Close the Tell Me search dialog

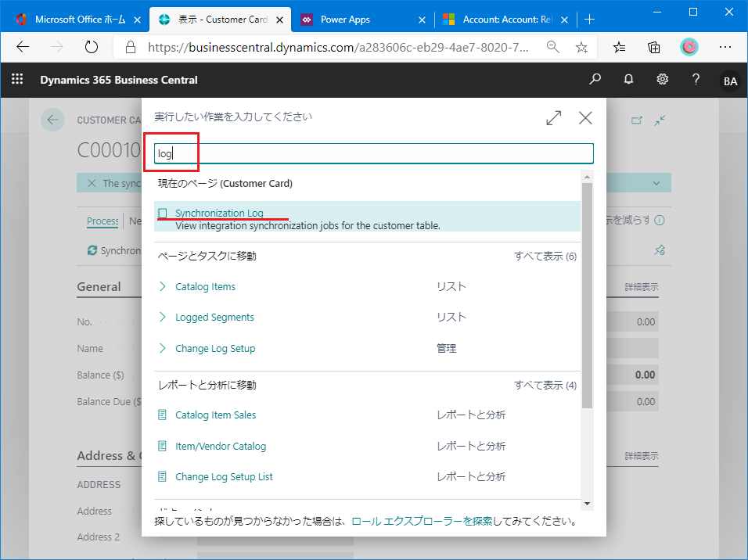(585, 118)
